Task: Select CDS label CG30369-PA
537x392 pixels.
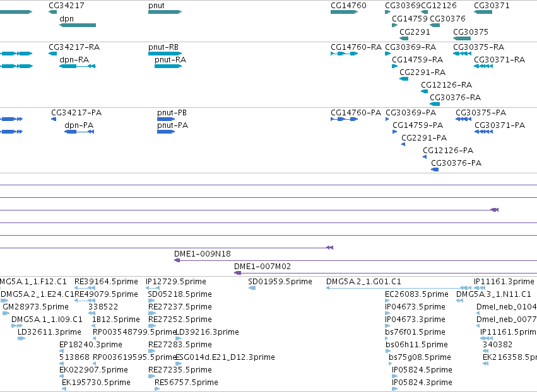Action: point(411,113)
